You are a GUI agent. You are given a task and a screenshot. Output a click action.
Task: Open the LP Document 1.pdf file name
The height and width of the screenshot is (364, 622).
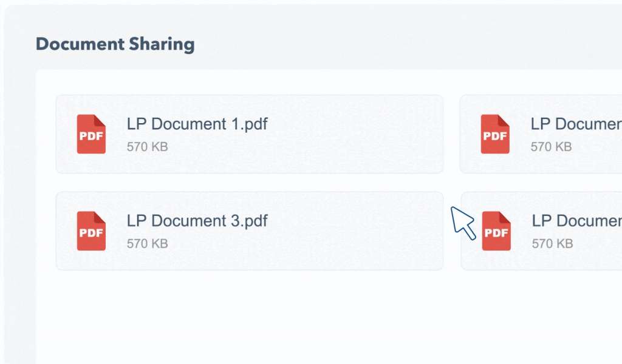pyautogui.click(x=197, y=124)
